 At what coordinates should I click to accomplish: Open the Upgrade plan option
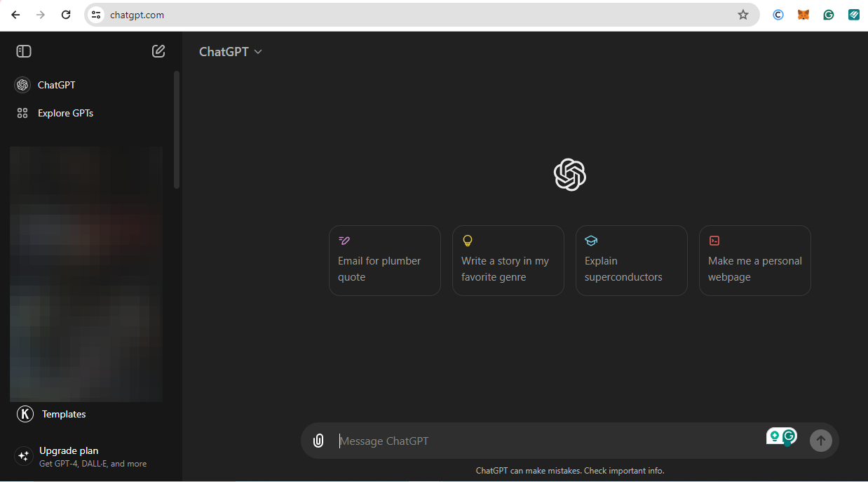(x=89, y=457)
